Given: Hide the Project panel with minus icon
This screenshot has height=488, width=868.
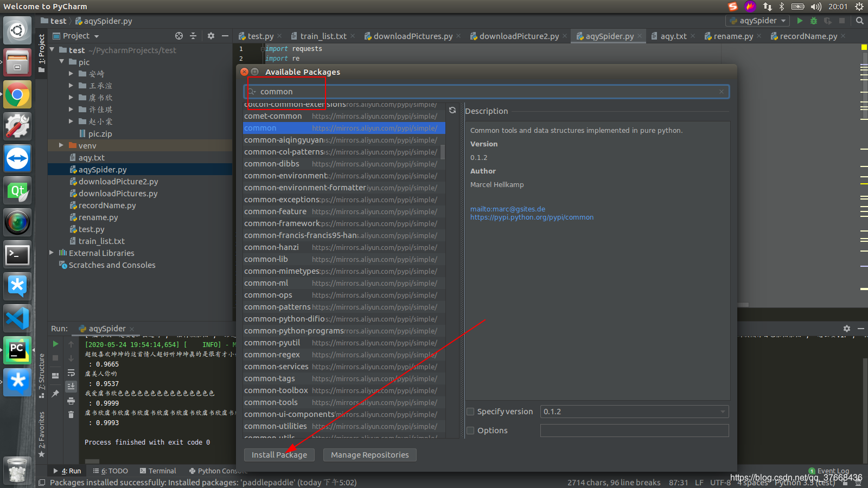Looking at the screenshot, I should point(225,36).
